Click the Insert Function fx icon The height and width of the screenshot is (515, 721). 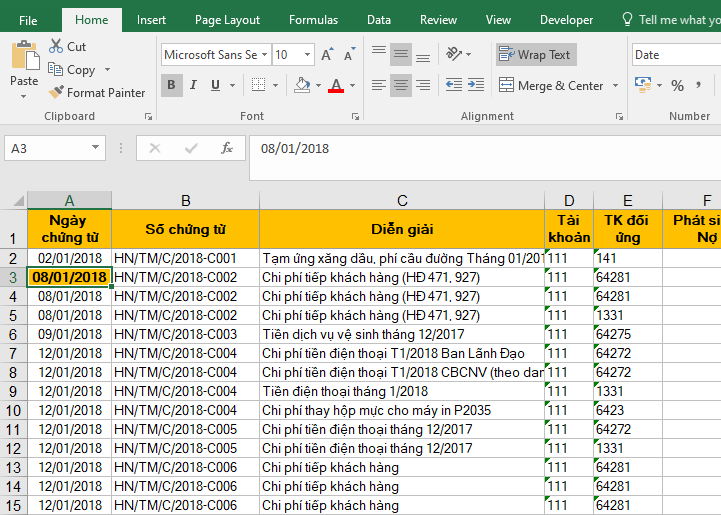[x=227, y=148]
